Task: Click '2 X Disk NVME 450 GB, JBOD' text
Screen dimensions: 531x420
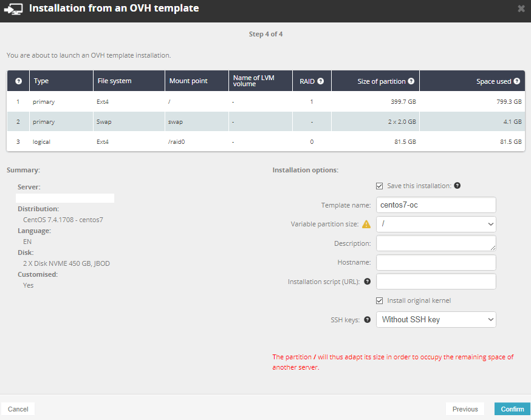Action: [x=66, y=263]
